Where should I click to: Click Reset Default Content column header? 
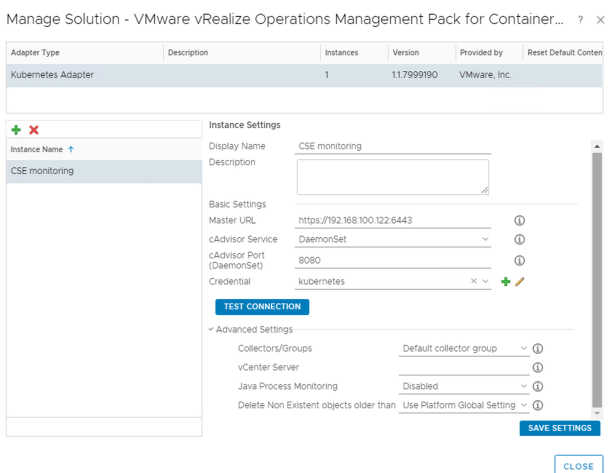coord(563,53)
